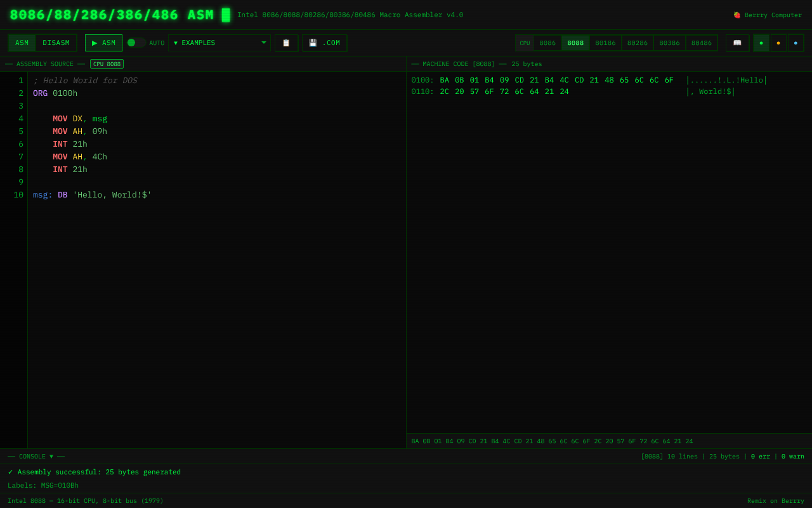Select the 80386 CPU option
This screenshot has height=508, width=812.
(669, 43)
